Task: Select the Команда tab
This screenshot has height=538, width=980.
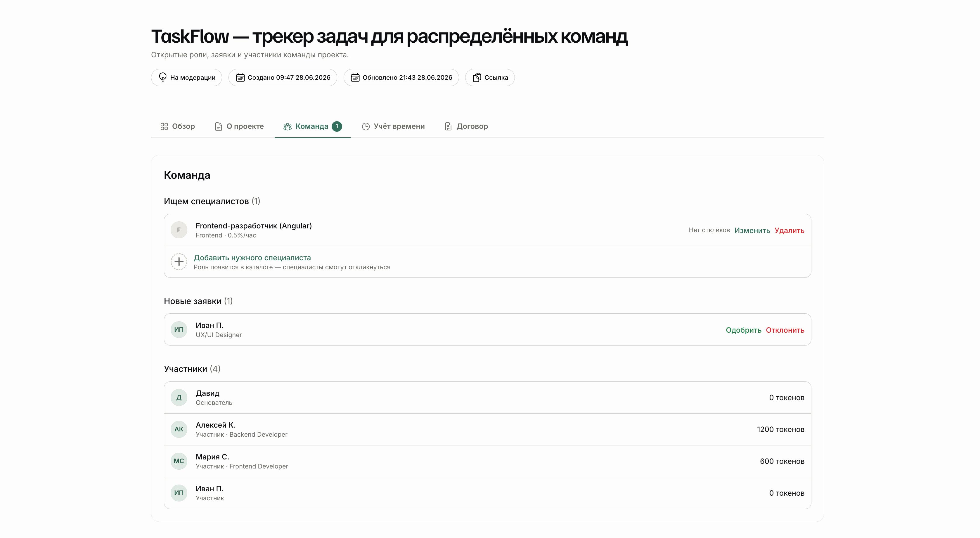Action: coord(312,126)
